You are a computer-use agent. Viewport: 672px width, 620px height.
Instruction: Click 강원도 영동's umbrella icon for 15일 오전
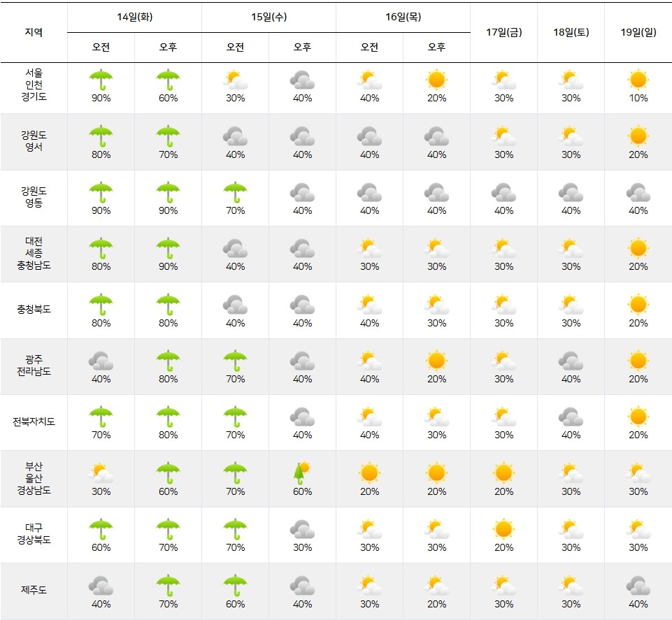[x=235, y=192]
